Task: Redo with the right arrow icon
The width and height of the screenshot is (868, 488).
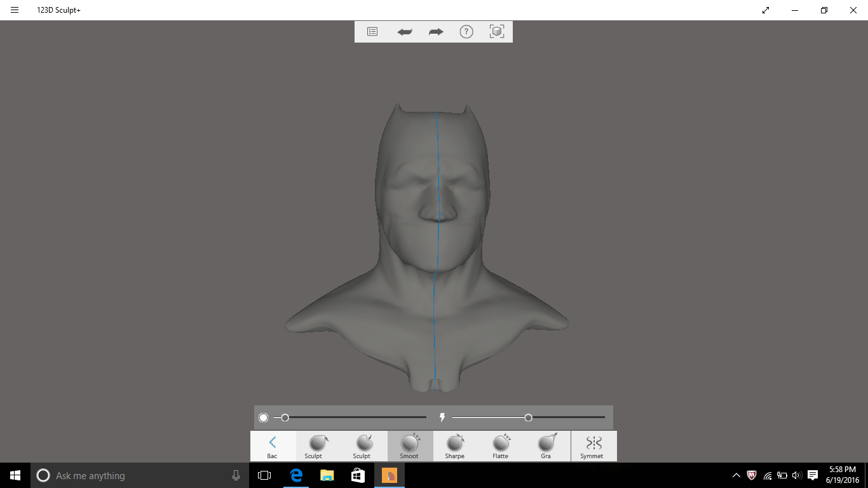Action: coord(436,32)
